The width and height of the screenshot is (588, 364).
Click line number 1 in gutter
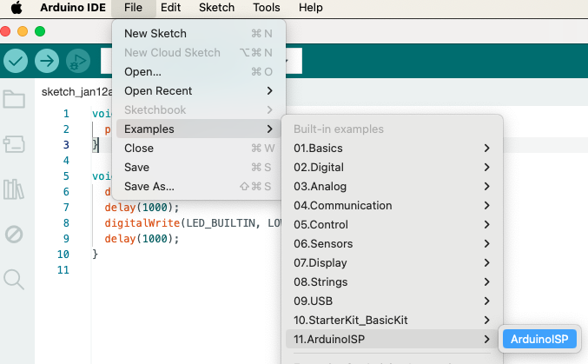point(66,114)
